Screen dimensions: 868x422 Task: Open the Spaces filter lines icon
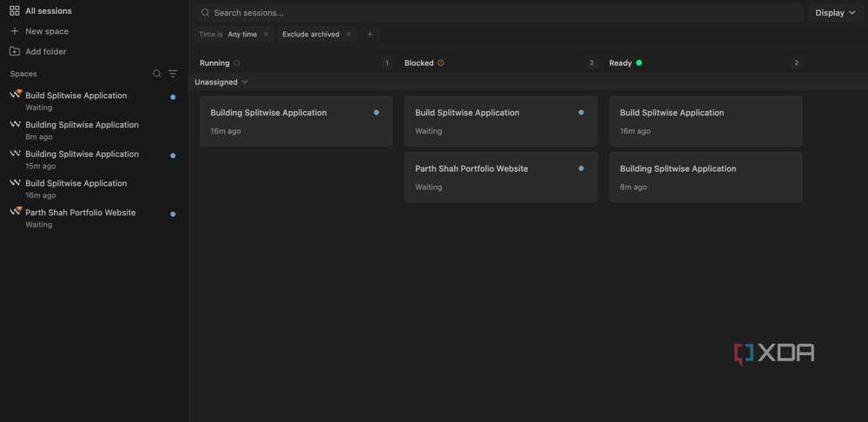point(174,74)
